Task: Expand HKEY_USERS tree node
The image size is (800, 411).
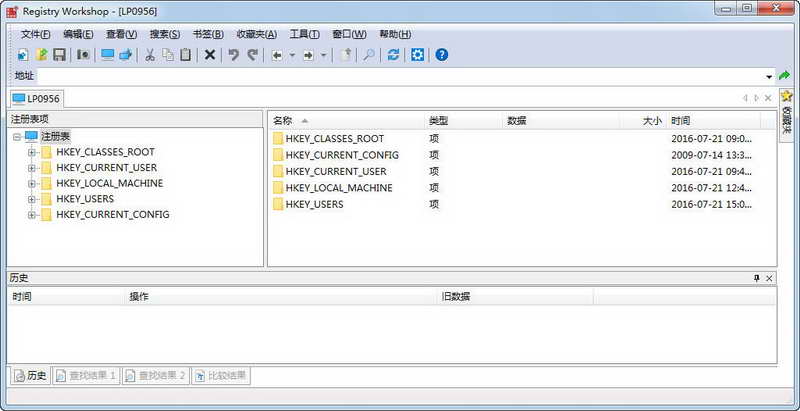Action: click(32, 199)
